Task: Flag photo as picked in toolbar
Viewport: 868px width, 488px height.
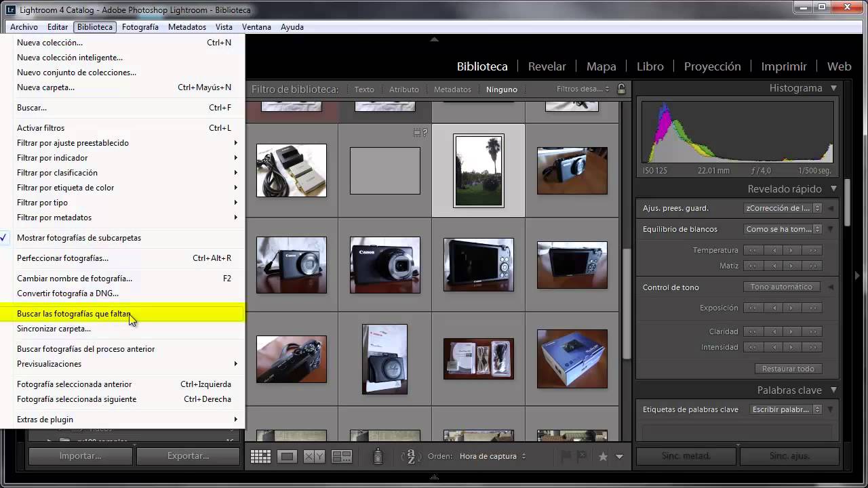Action: click(x=566, y=457)
